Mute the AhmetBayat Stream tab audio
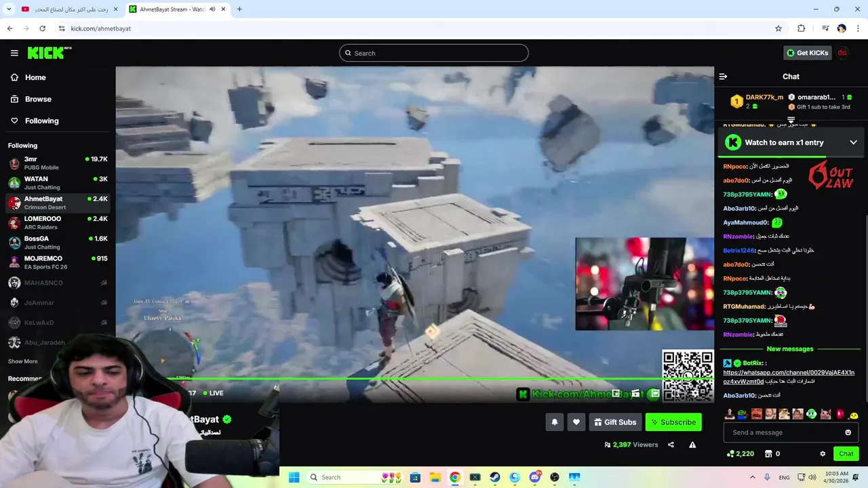868x488 pixels. click(x=212, y=9)
